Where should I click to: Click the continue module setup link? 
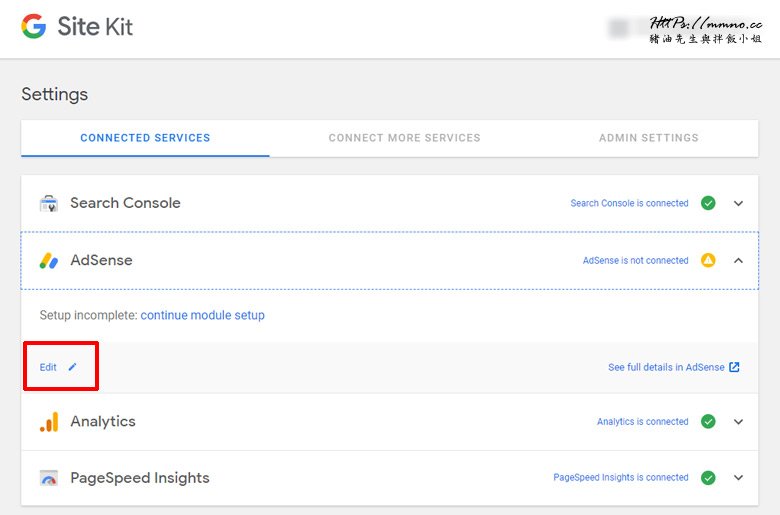point(202,315)
